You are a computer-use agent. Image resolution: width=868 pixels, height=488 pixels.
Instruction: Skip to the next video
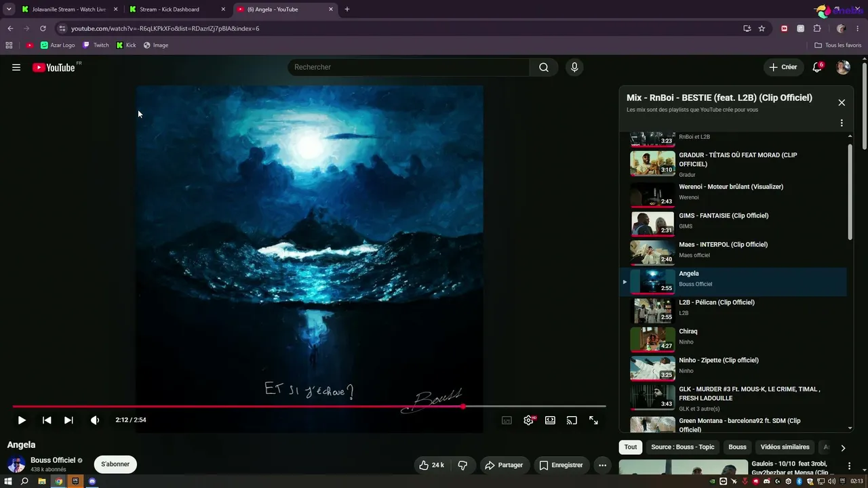click(x=68, y=420)
